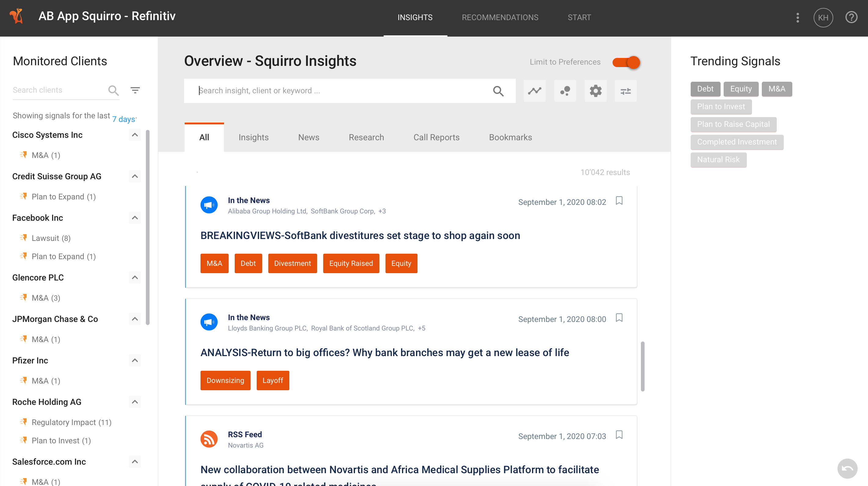
Task: Click signal icon beside Pfizer M&A (1)
Action: [x=23, y=380]
